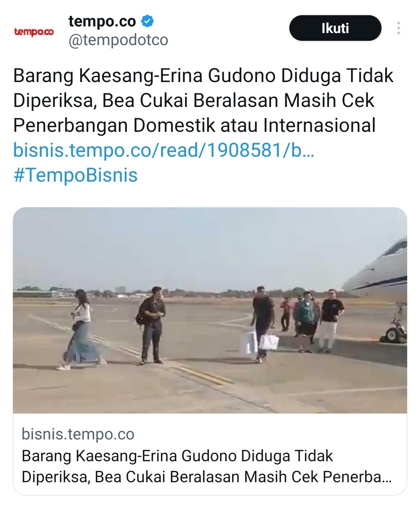The height and width of the screenshot is (518, 420).
Task: Open the airport tarmac photo preview
Action: [x=210, y=310]
